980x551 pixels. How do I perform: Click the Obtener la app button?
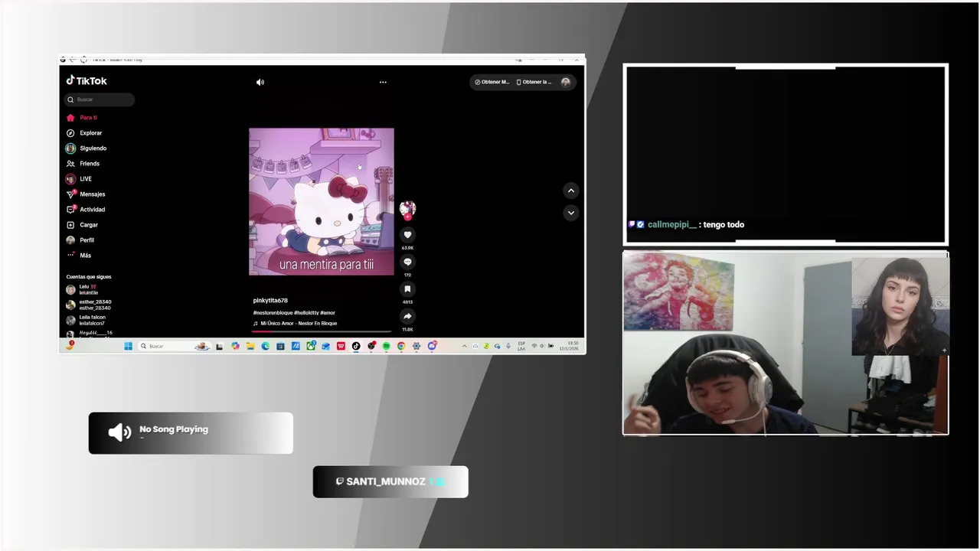click(x=534, y=82)
